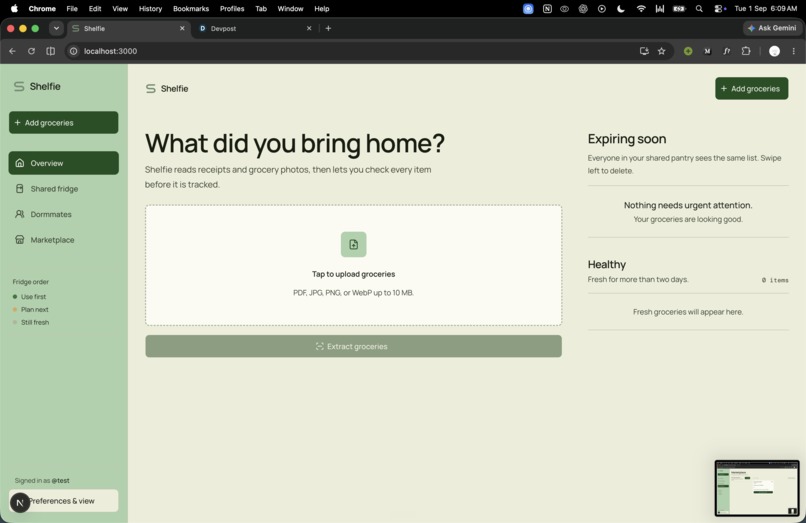Open Control Center icon
The height and width of the screenshot is (523, 806).
pyautogui.click(x=719, y=8)
